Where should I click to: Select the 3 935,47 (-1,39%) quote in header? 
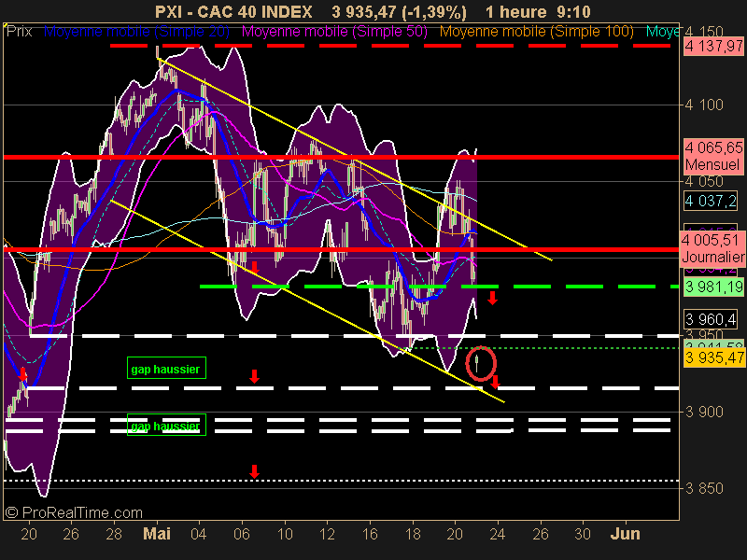400,12
